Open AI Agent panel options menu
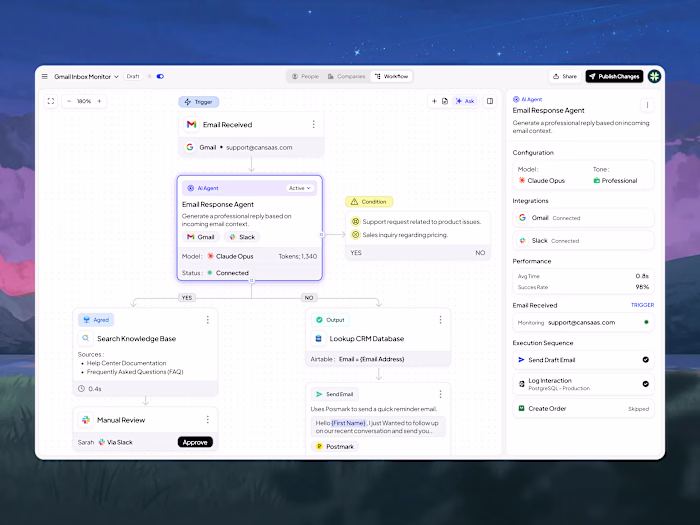 click(647, 105)
